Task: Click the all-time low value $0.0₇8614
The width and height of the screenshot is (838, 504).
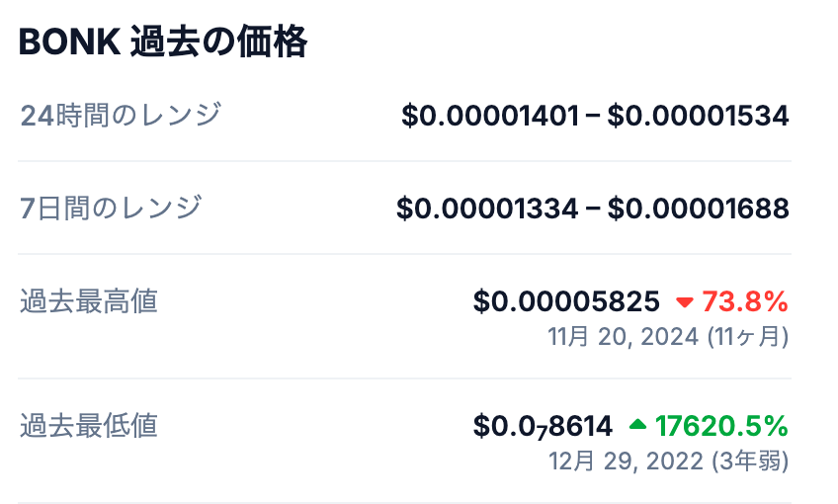Action: [x=543, y=426]
